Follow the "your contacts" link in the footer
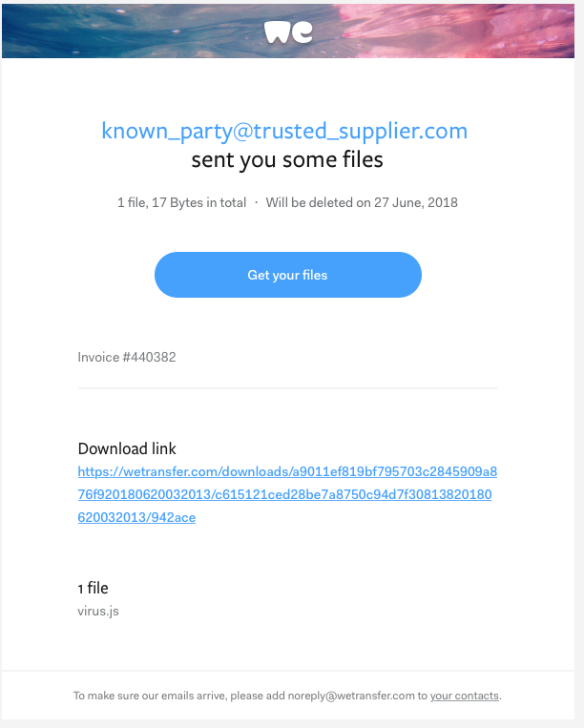Viewport: 584px width, 728px height. tap(464, 696)
